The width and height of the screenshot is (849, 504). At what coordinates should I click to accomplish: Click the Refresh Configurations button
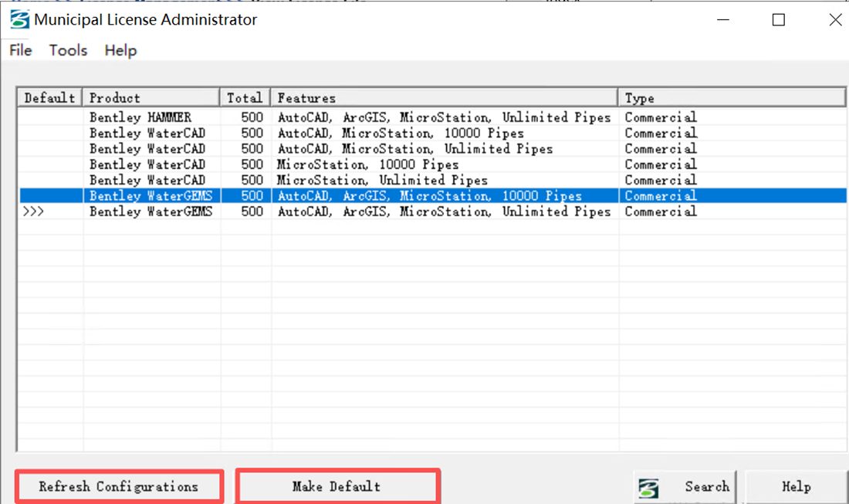point(119,486)
